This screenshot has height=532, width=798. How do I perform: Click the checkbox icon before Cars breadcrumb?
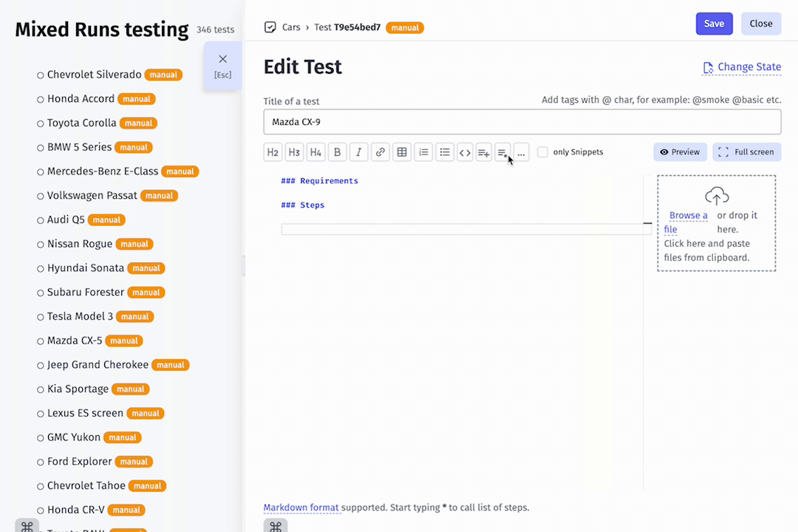click(270, 27)
